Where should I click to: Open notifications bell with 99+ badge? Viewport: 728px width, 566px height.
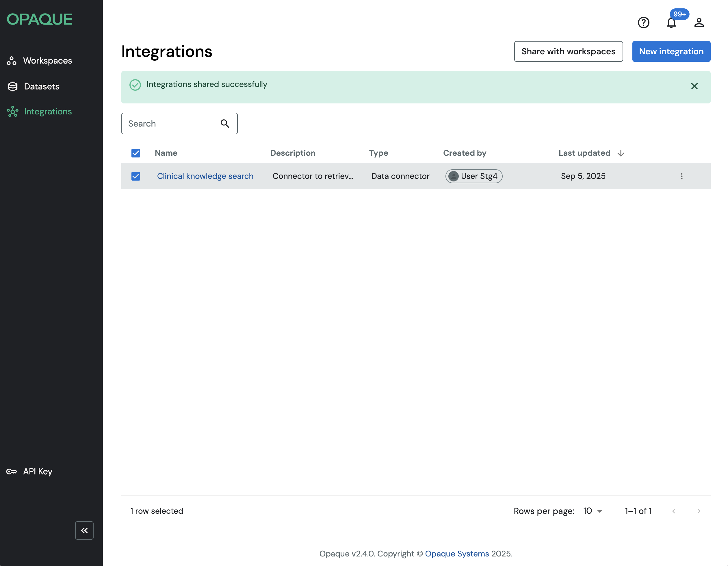[671, 23]
